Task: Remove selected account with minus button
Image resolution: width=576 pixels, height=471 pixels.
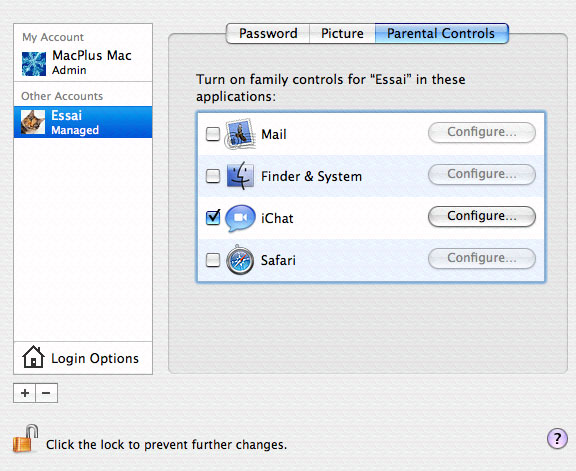Action: click(47, 393)
